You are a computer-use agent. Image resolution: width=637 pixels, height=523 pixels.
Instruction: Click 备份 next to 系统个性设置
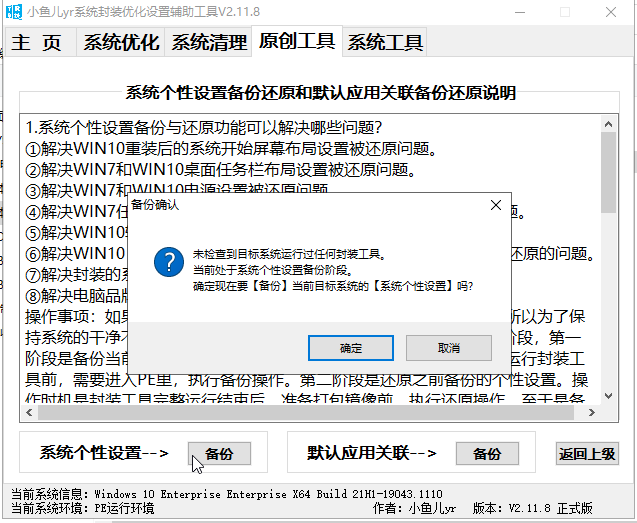click(220, 453)
